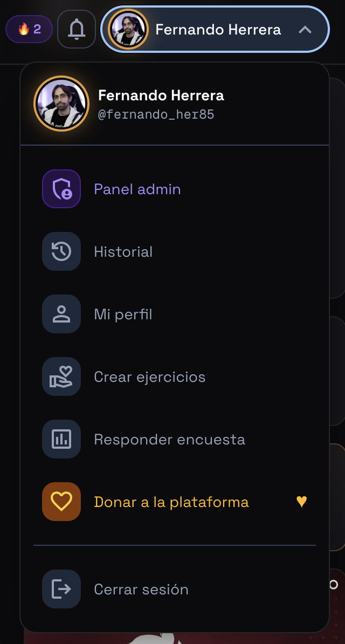Image resolution: width=345 pixels, height=644 pixels.
Task: Click the @fernando_her85 username handle
Action: [156, 114]
